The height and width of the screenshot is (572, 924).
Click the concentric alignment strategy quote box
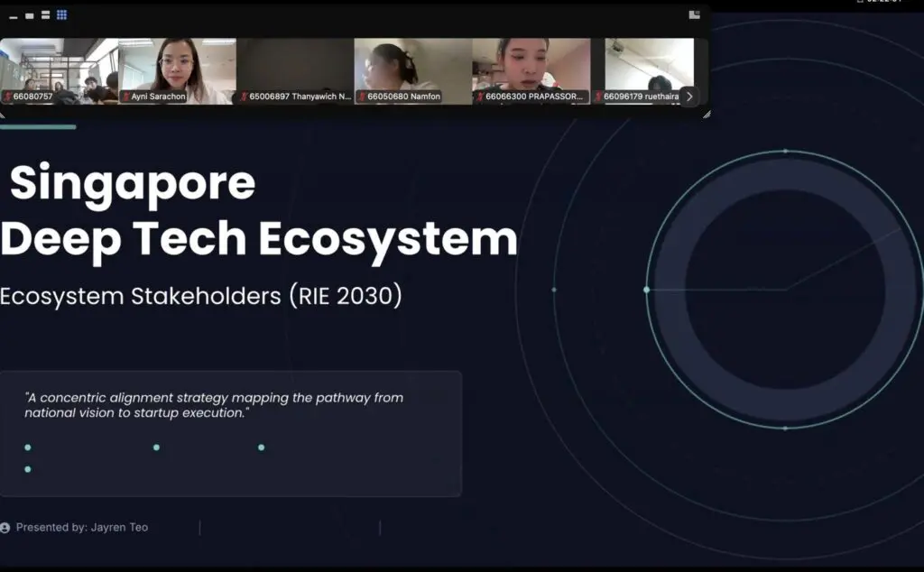coord(230,433)
